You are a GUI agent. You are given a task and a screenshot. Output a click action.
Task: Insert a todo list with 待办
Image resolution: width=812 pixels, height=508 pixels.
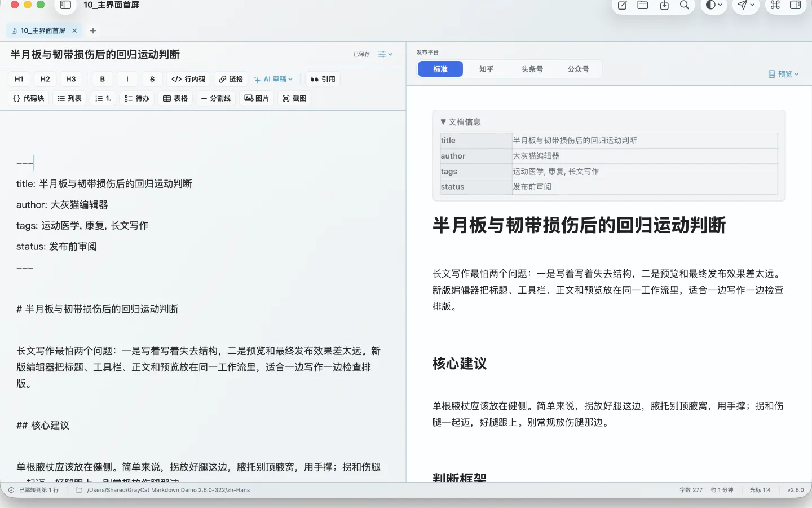pos(137,98)
